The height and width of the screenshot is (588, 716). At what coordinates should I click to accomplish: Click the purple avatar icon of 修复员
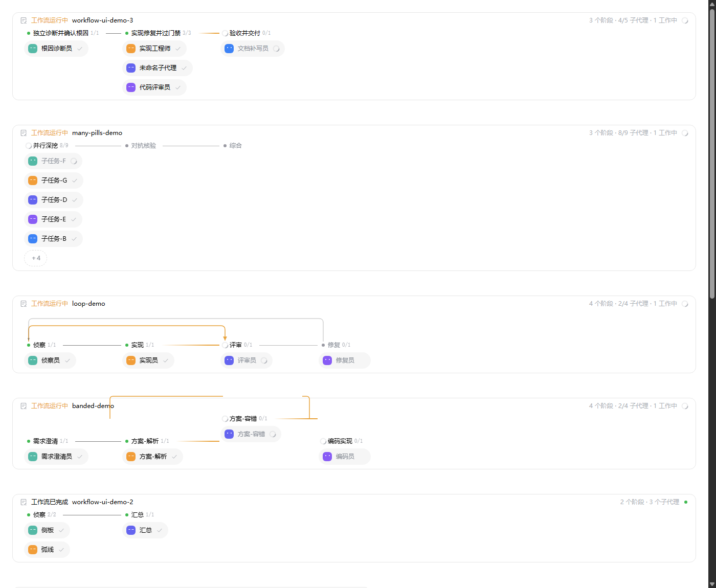[x=327, y=360]
